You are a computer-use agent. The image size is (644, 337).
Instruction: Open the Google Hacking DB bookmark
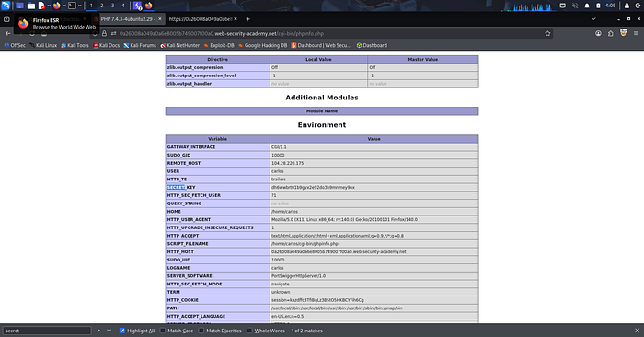[263, 45]
